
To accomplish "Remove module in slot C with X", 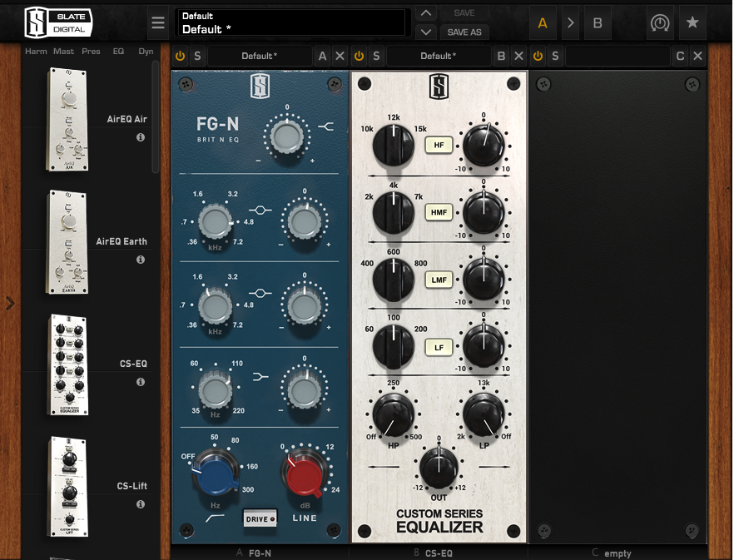I will (697, 57).
